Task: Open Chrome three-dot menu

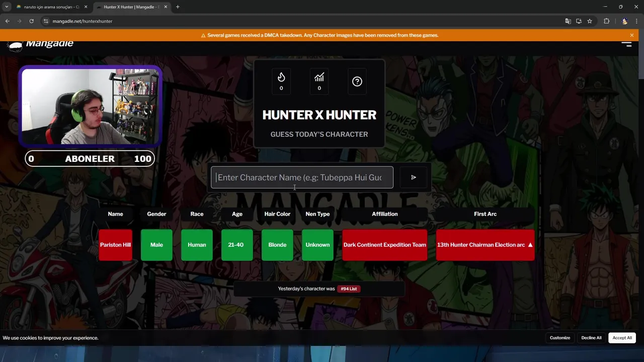Action: tap(636, 21)
